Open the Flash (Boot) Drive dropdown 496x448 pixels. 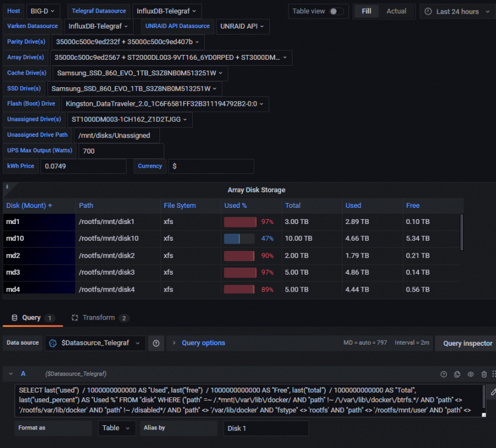tap(165, 104)
